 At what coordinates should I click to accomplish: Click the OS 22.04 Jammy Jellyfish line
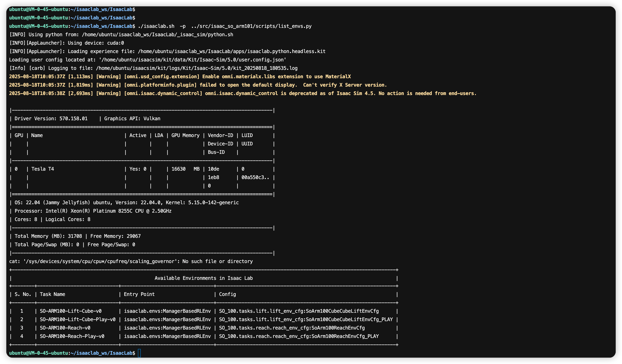pyautogui.click(x=127, y=202)
